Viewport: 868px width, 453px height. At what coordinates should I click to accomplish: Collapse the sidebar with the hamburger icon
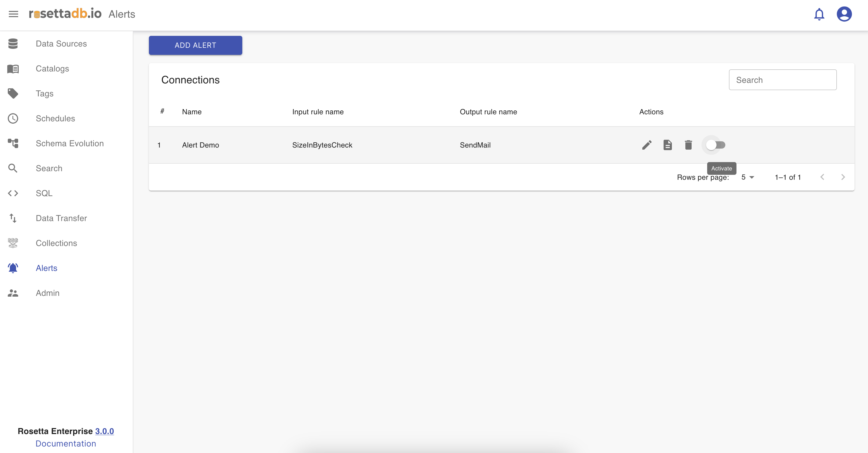[x=13, y=14]
